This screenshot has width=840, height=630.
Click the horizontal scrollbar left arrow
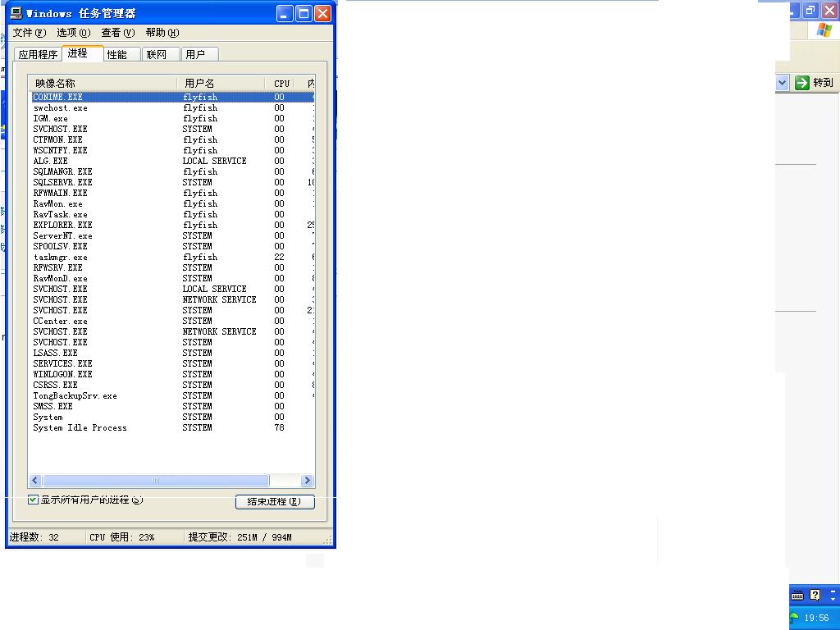(x=35, y=480)
